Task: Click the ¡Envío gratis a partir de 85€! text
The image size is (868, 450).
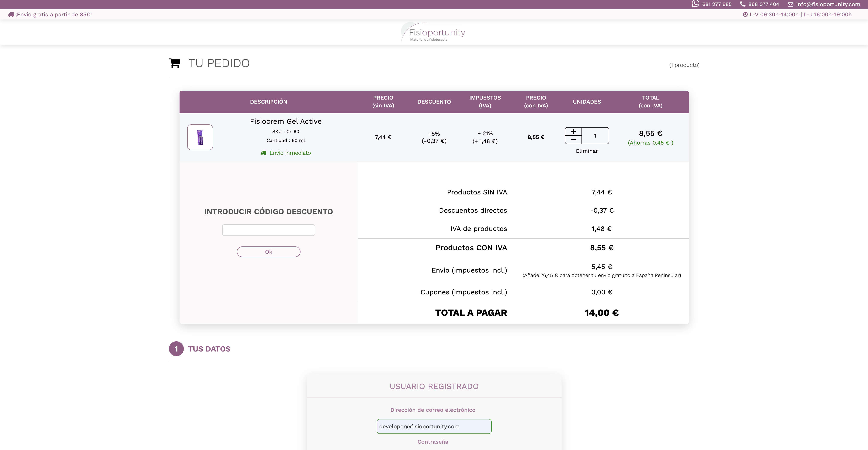Action: [53, 14]
